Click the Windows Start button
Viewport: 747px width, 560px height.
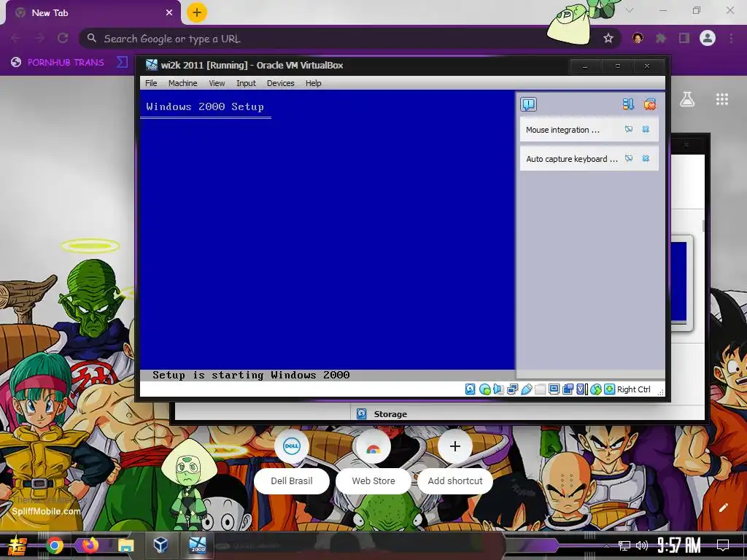(18, 545)
